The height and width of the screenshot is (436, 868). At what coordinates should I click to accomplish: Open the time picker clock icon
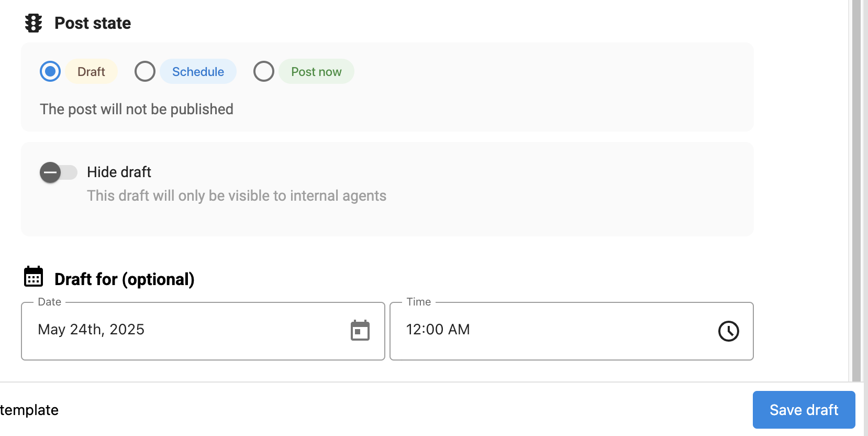click(x=728, y=331)
